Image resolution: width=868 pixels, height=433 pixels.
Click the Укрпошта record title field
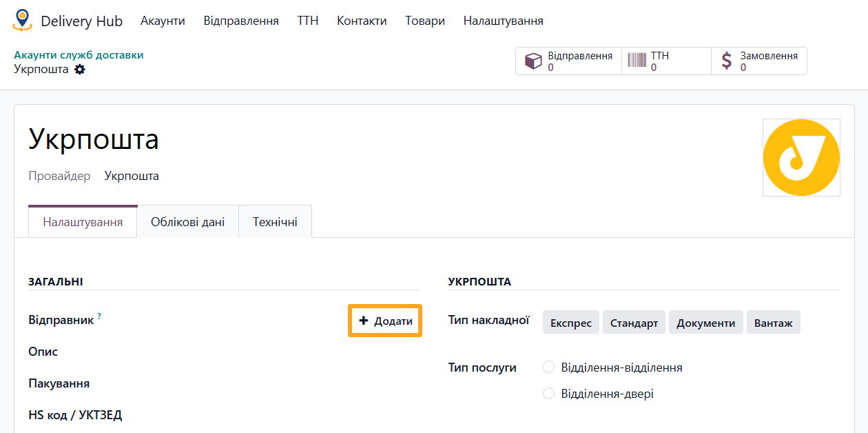pyautogui.click(x=94, y=139)
